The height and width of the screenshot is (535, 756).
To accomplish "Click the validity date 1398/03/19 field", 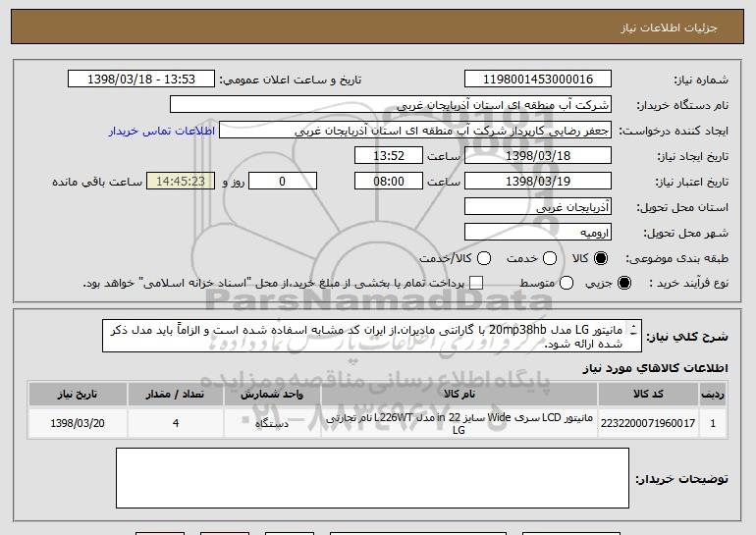I will tap(538, 182).
